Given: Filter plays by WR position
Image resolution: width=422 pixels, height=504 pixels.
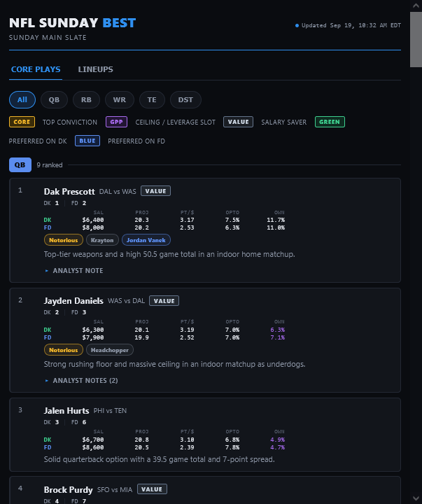Looking at the screenshot, I should click(x=120, y=99).
